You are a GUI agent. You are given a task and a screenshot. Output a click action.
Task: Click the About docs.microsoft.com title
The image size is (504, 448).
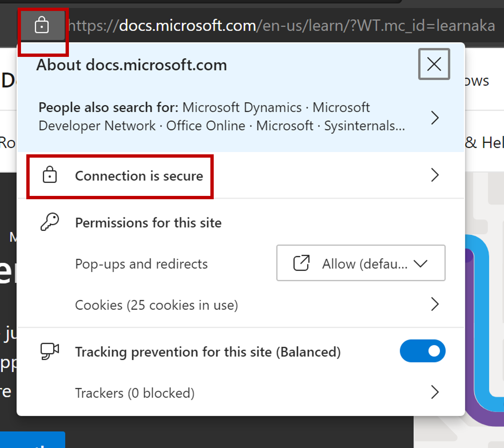click(x=132, y=65)
